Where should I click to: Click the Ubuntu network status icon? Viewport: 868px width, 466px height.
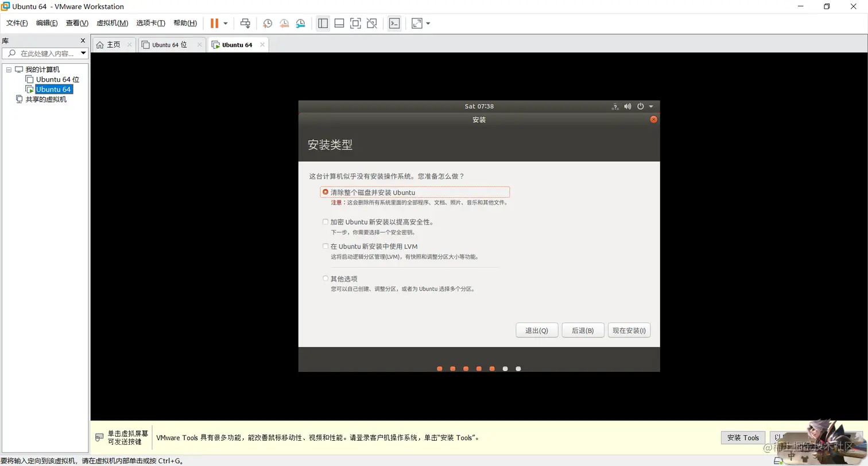[x=615, y=106]
